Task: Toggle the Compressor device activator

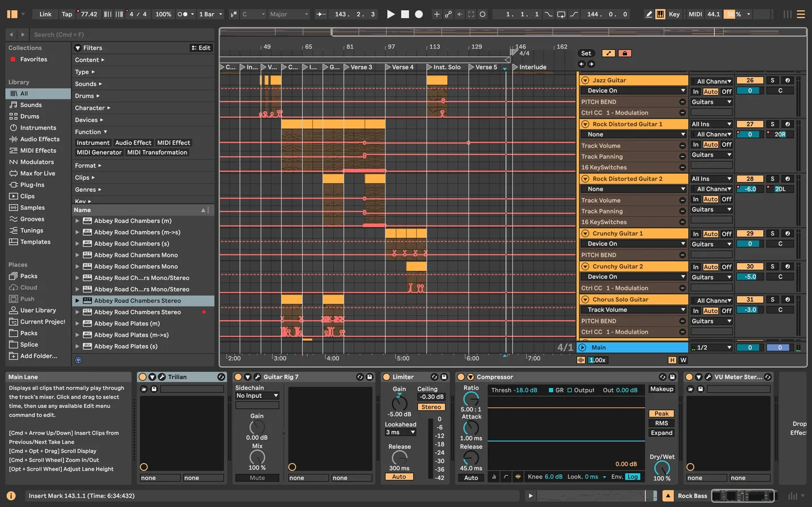Action: pyautogui.click(x=461, y=377)
